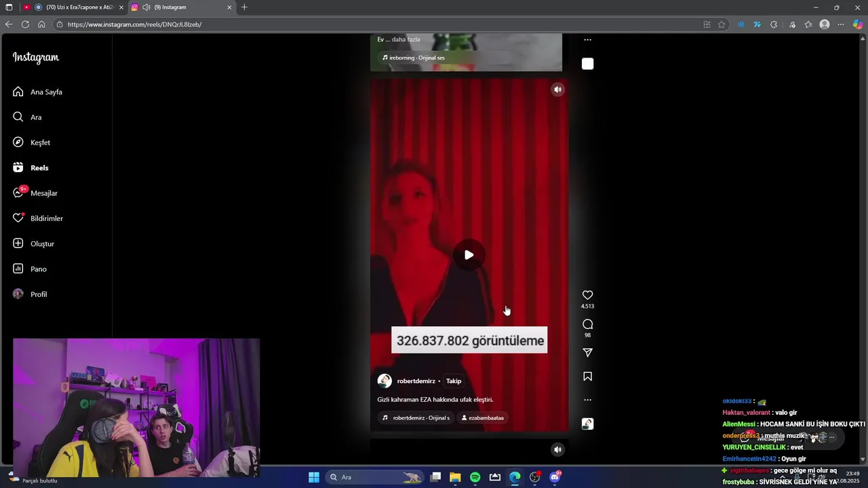Add this page to favorites
Screen dimensions: 868x488
722,24
